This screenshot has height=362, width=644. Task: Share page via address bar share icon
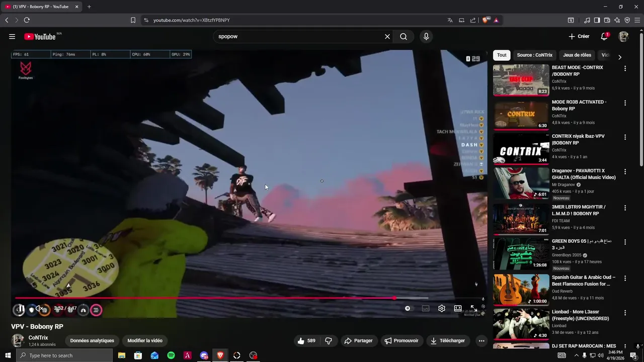coord(473,20)
